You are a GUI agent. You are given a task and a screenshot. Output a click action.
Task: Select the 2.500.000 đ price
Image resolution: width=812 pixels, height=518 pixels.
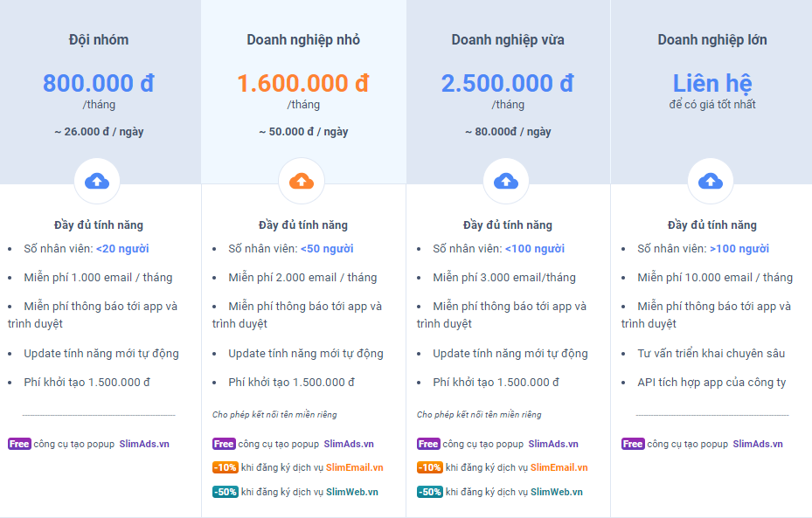click(508, 83)
